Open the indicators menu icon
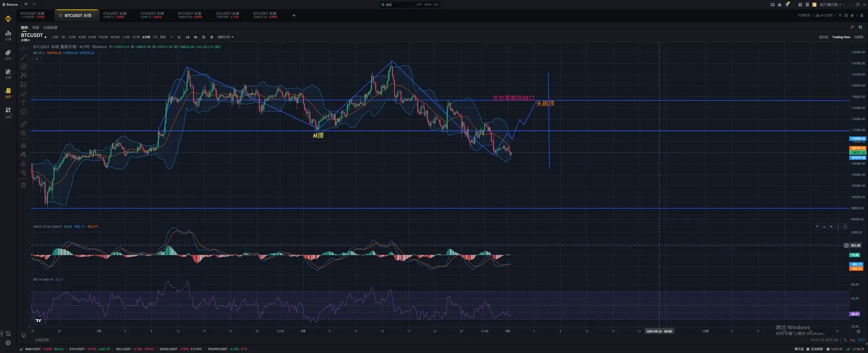Screen dimensions: 868x353 pyautogui.click(x=180, y=37)
